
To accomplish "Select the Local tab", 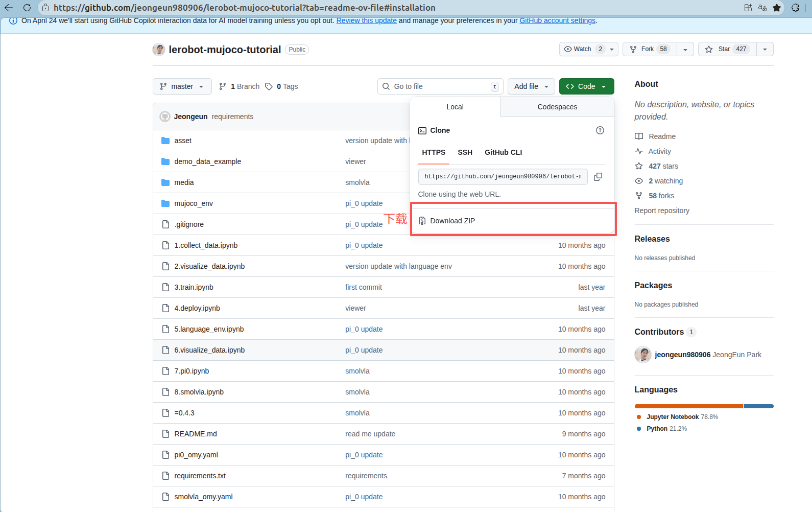I will [x=455, y=107].
